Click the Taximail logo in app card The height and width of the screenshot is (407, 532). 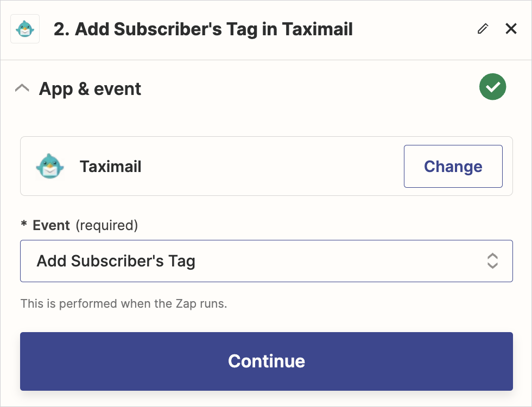(50, 166)
